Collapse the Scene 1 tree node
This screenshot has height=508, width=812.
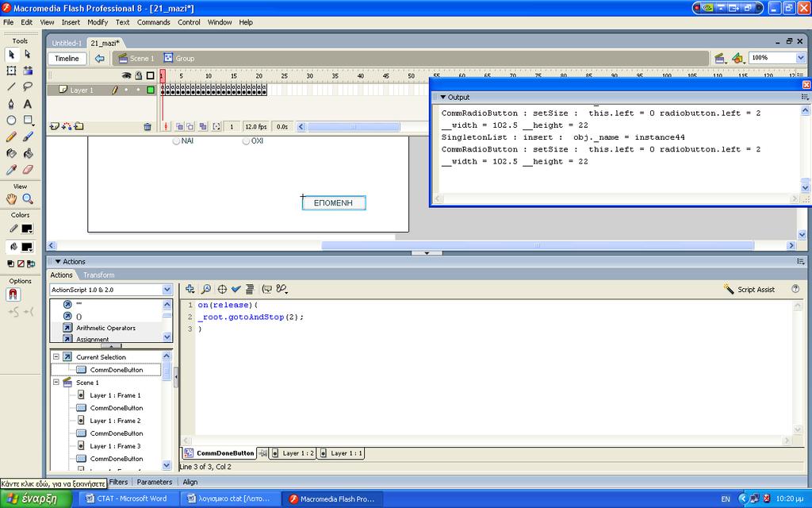coord(56,382)
